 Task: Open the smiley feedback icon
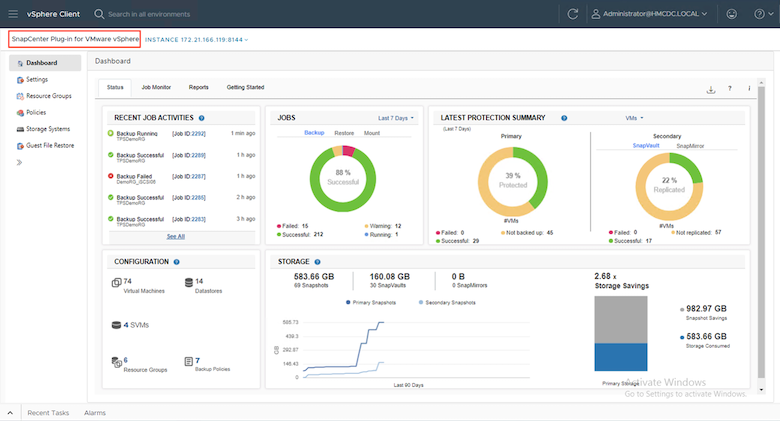point(730,14)
